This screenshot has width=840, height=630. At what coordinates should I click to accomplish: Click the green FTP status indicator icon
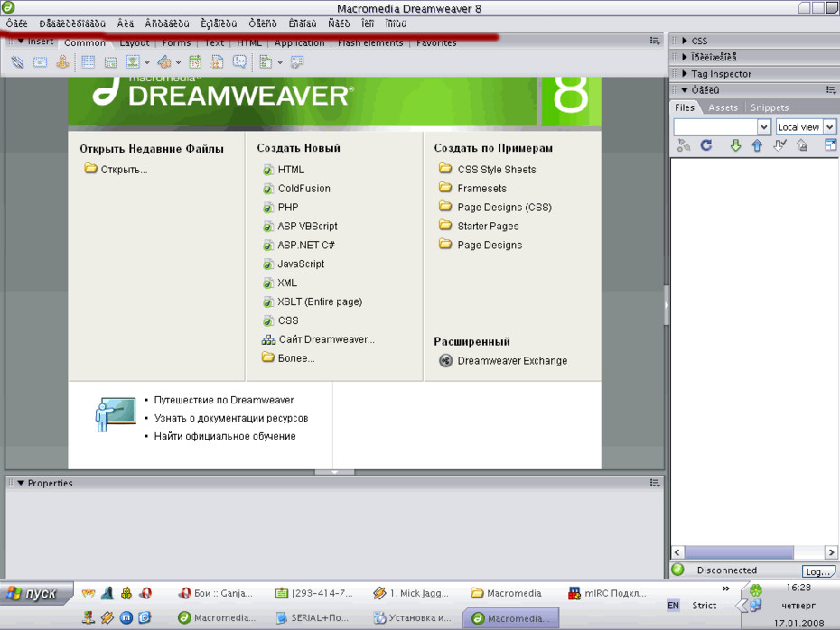pyautogui.click(x=677, y=570)
